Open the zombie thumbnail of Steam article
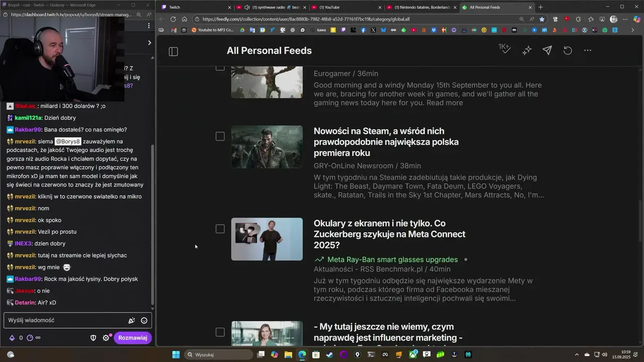Viewport: 644px width, 362px height. [267, 147]
